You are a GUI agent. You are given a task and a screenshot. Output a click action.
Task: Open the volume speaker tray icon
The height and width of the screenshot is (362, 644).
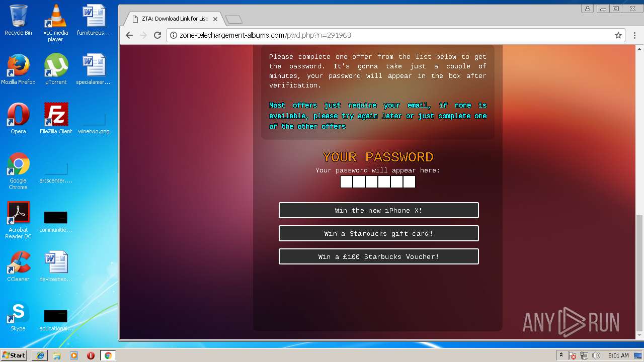596,355
